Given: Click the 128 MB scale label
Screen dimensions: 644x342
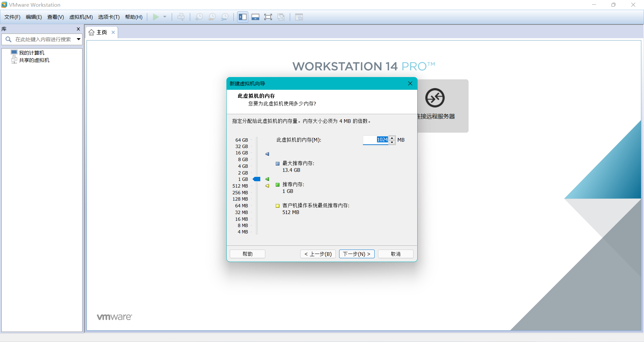Looking at the screenshot, I should pyautogui.click(x=240, y=199).
